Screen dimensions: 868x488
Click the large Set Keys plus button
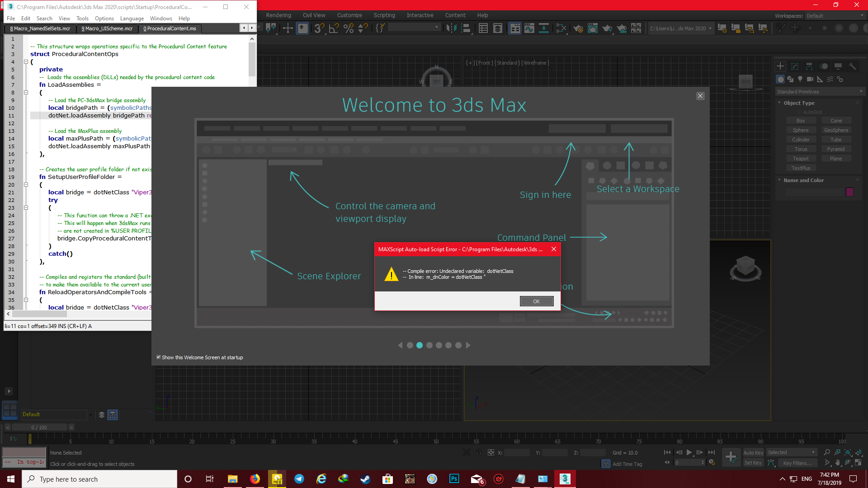coord(731,457)
